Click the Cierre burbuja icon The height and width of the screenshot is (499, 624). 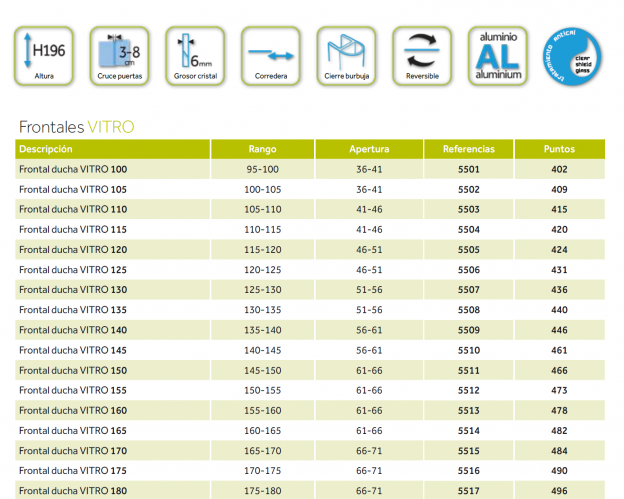tap(345, 55)
